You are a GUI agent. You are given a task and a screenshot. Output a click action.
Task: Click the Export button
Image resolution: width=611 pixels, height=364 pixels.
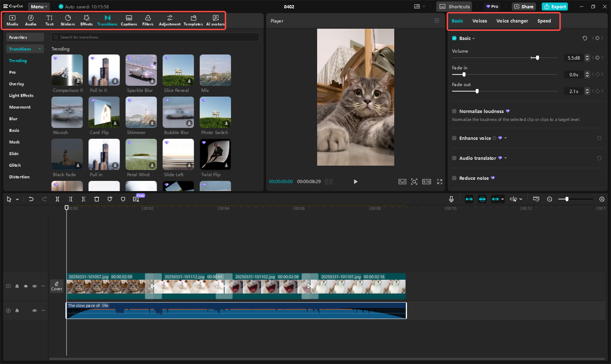[x=555, y=6]
